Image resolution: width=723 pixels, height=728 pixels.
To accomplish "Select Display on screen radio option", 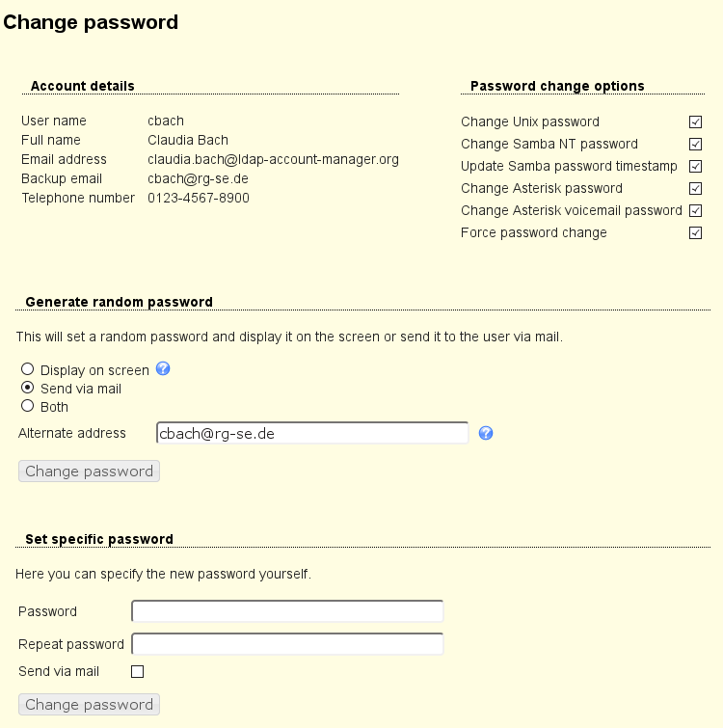I will click(28, 369).
